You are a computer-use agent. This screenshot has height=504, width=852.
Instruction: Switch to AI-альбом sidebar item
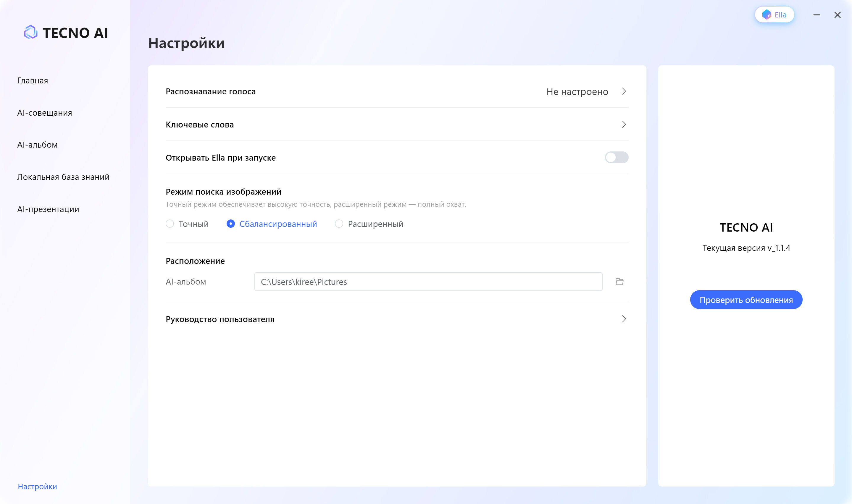click(37, 145)
